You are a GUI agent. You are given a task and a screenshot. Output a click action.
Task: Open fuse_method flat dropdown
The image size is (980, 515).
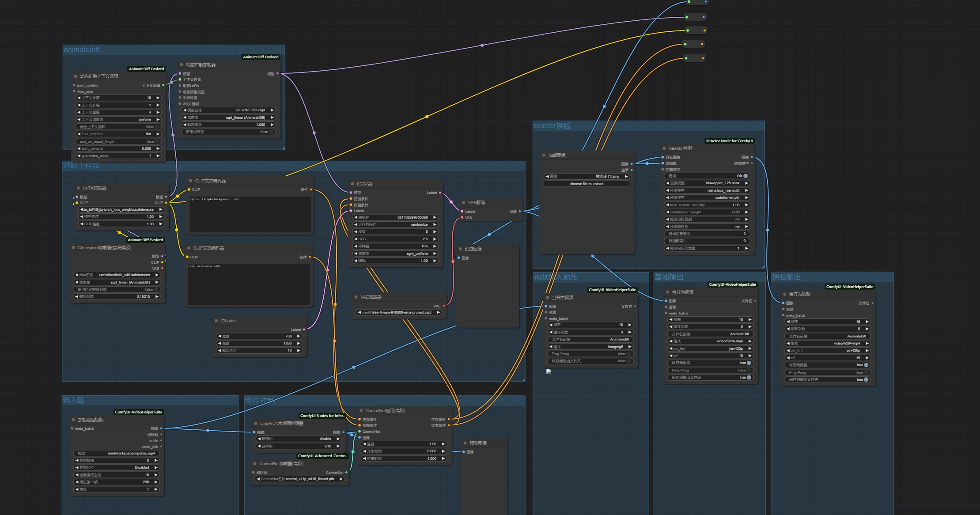[x=118, y=134]
